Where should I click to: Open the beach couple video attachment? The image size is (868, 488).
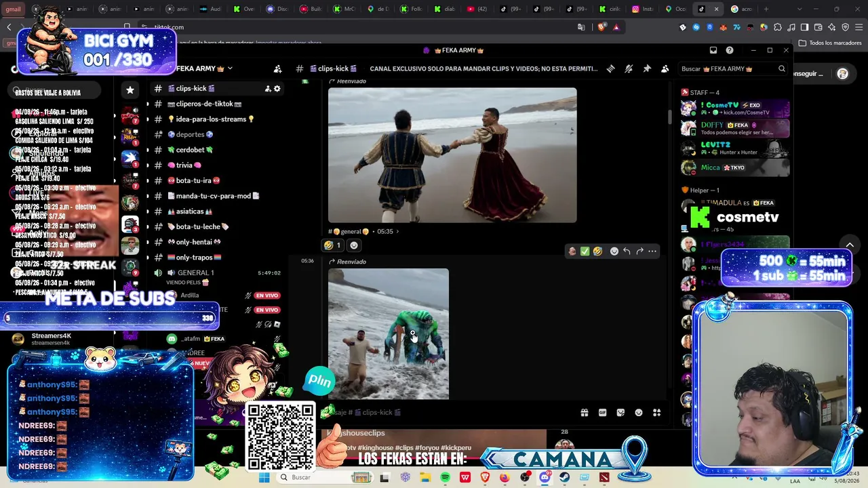click(x=452, y=155)
